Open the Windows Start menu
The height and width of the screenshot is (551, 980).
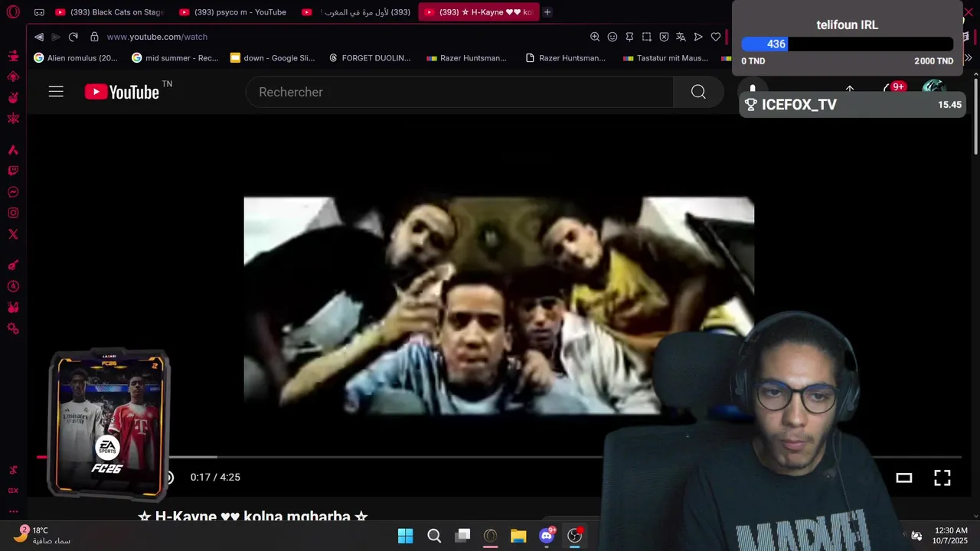pos(406,536)
